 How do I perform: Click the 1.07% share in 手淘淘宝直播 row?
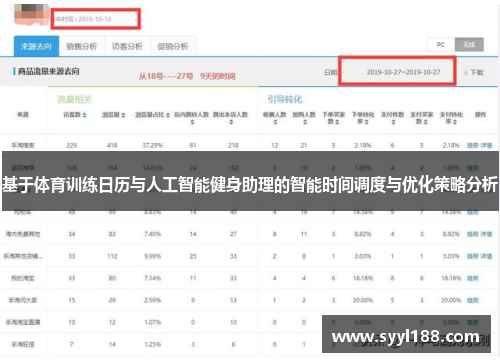[153, 322]
